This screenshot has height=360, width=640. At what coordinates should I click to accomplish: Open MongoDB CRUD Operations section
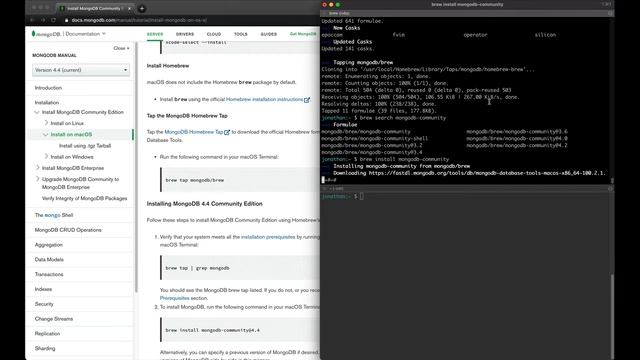click(68, 230)
